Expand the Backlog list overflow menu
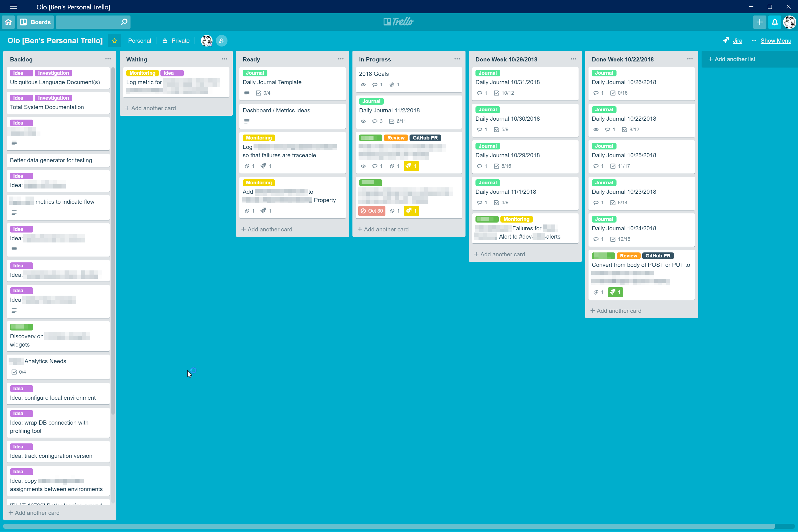798x532 pixels. [108, 59]
